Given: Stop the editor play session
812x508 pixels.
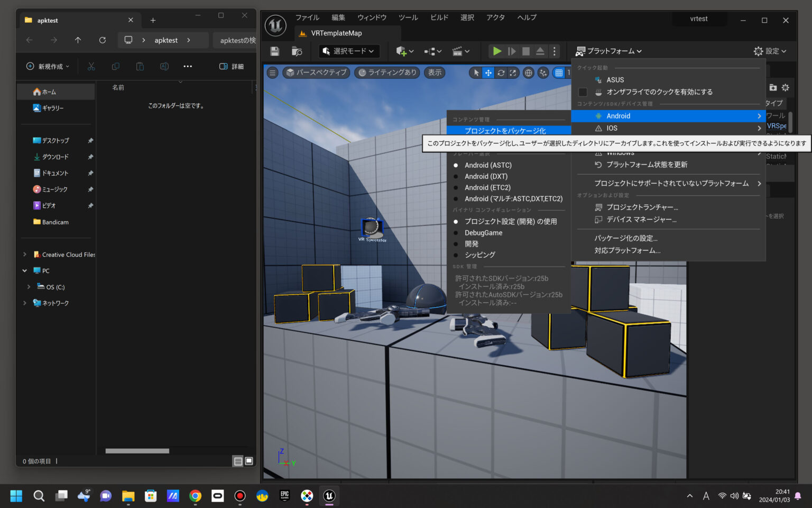Looking at the screenshot, I should (x=525, y=51).
